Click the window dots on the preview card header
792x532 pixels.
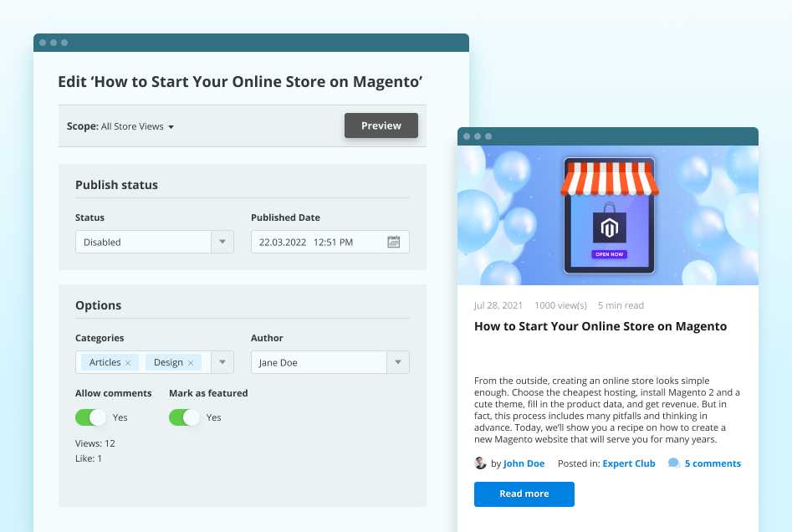pos(476,136)
